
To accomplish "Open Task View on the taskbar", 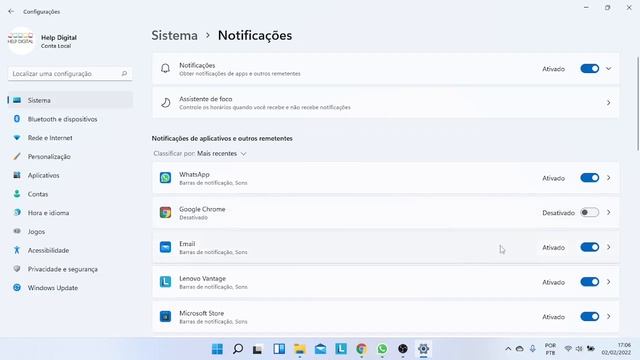I will (258, 349).
